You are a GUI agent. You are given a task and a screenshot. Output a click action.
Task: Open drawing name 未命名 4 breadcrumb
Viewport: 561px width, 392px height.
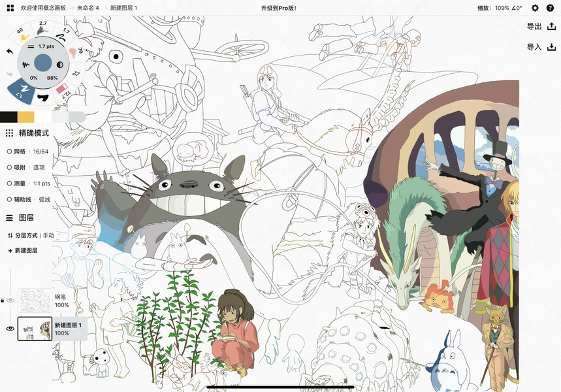[x=88, y=8]
